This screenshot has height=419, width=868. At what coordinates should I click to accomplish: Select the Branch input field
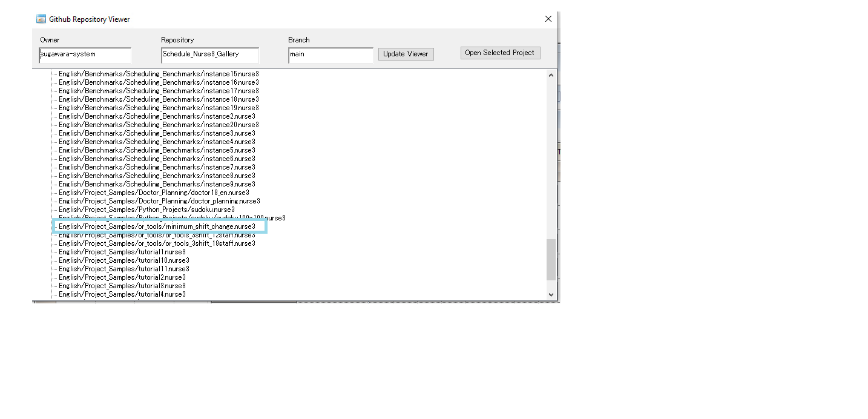pyautogui.click(x=330, y=54)
